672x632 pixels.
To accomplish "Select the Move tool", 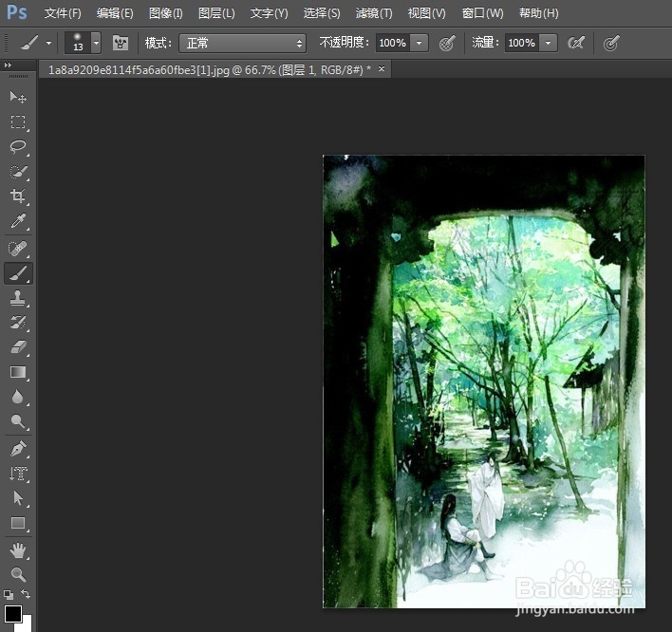I will tap(18, 97).
